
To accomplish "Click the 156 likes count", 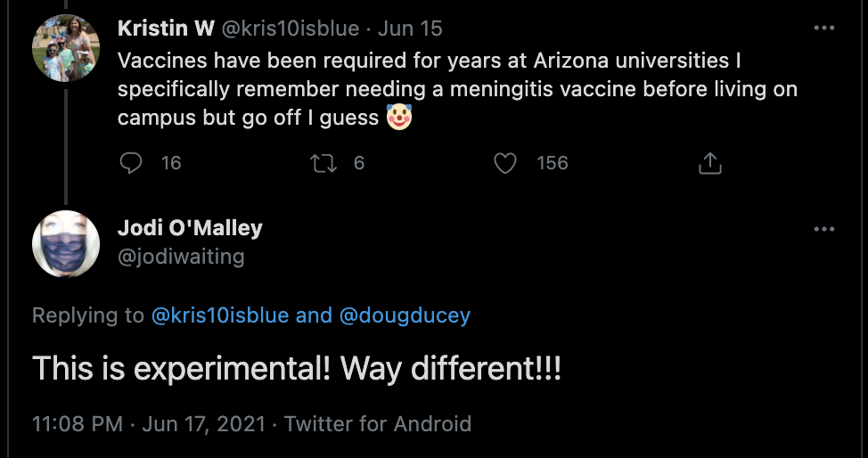I will tap(552, 163).
